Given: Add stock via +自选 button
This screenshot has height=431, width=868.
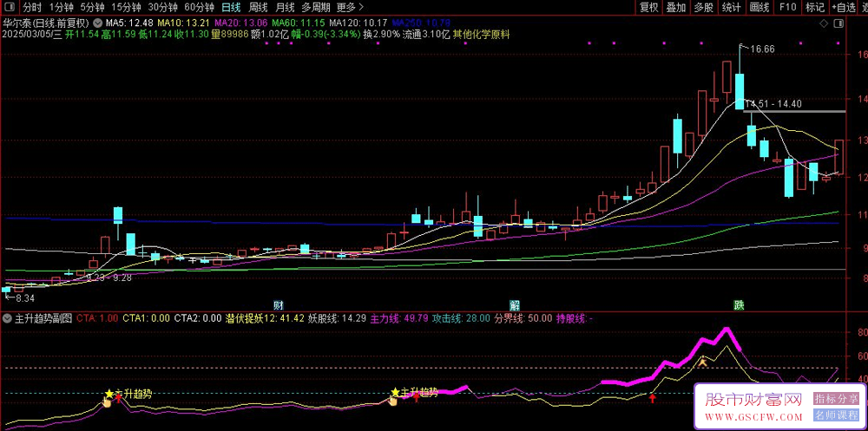Looking at the screenshot, I should pyautogui.click(x=843, y=7).
